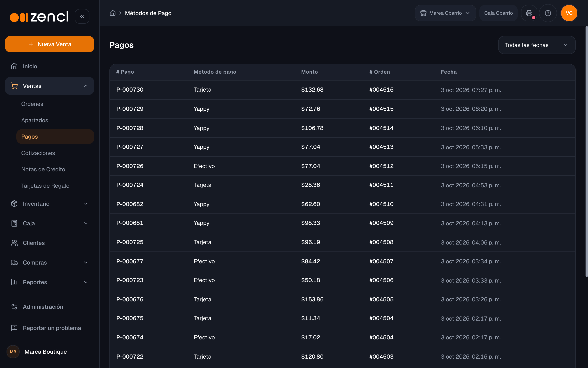
Task: Click order number #004515
Action: [381, 109]
